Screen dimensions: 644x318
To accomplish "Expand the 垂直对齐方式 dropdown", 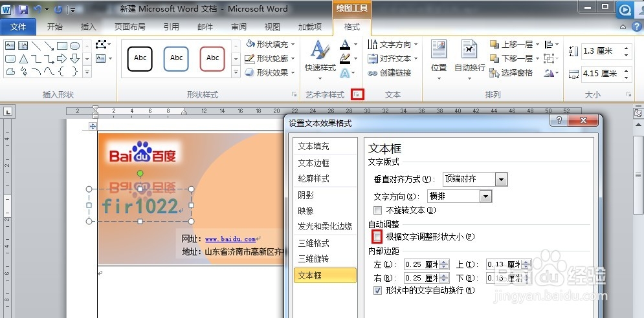I will tap(501, 179).
